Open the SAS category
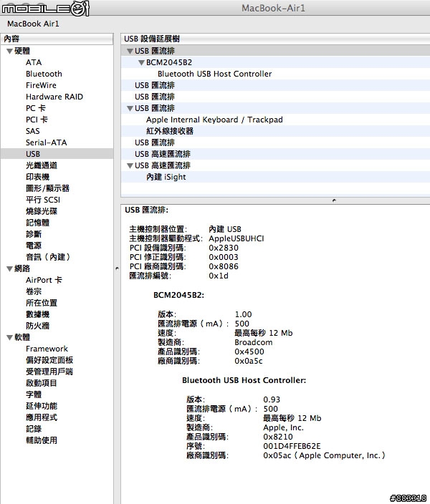Screen dimensions: 430x504 click(x=33, y=131)
